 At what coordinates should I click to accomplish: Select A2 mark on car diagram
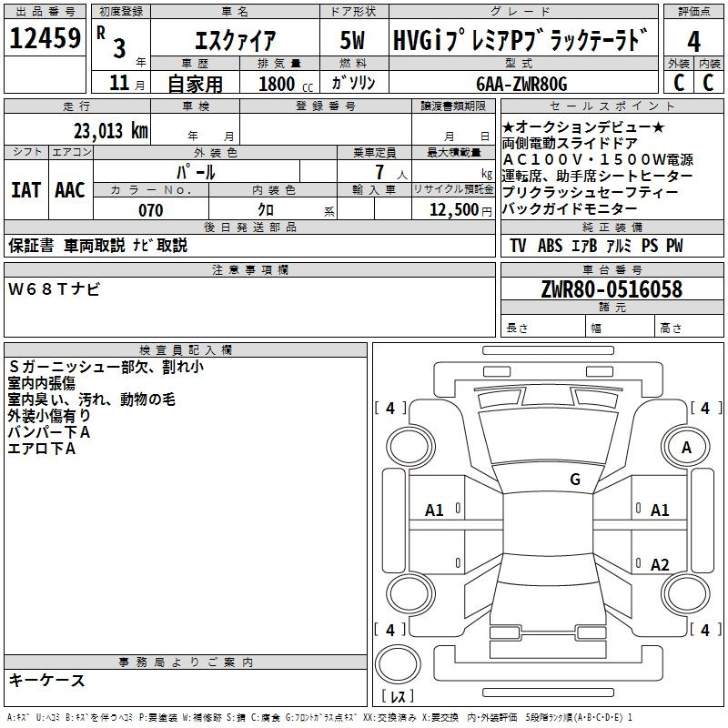coord(659,564)
